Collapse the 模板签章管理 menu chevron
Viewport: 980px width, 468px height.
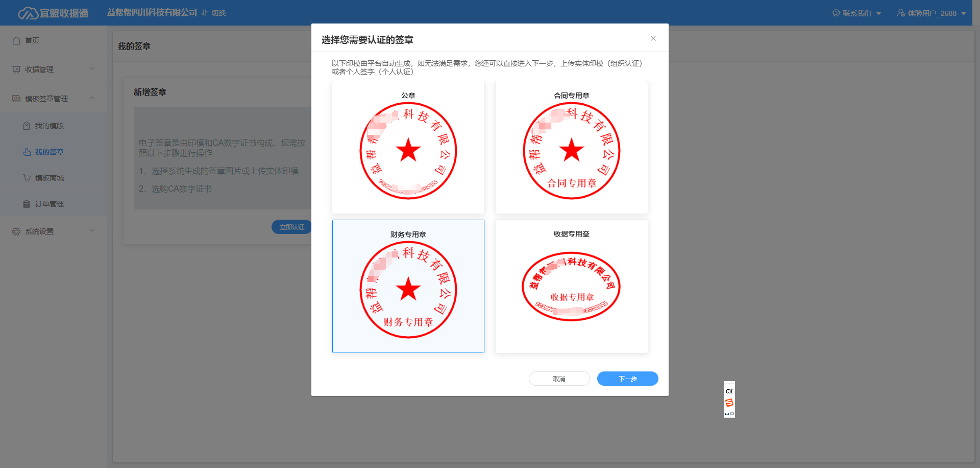(92, 98)
